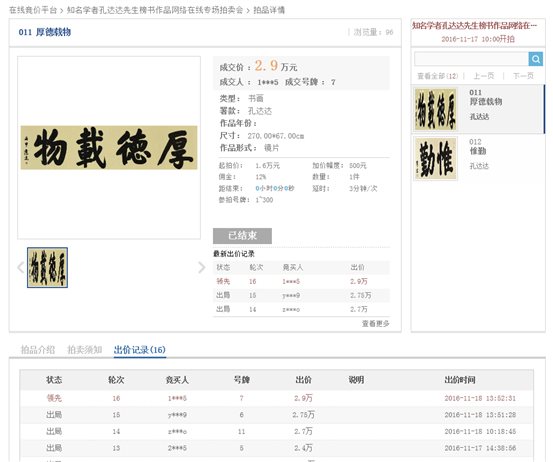Viewport: 553px width, 462px height.
Task: Click the blue search magnifier icon
Action: click(535, 59)
